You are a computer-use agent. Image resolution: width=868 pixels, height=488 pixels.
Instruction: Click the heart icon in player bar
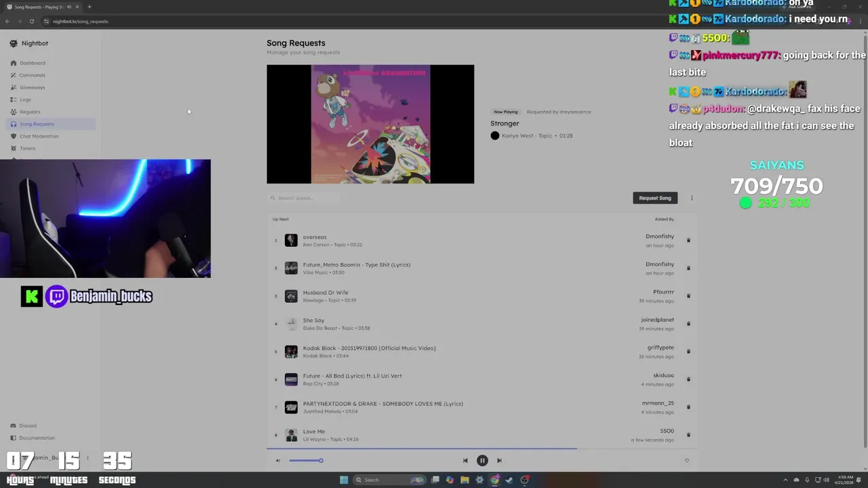click(686, 460)
